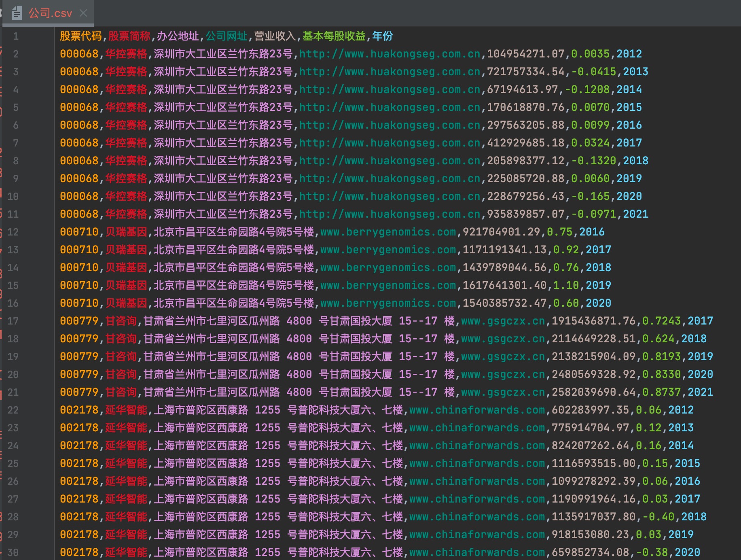
Task: Click header field 年份
Action: 383,36
